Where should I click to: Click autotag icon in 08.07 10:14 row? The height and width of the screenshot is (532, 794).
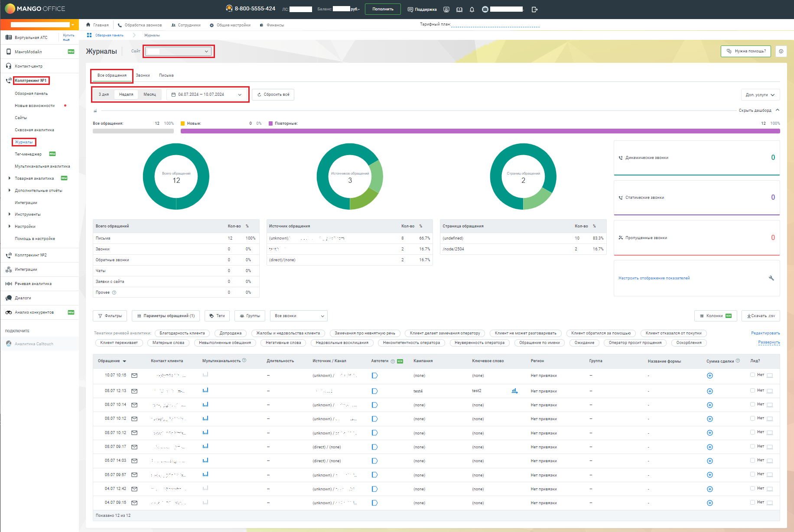(375, 405)
